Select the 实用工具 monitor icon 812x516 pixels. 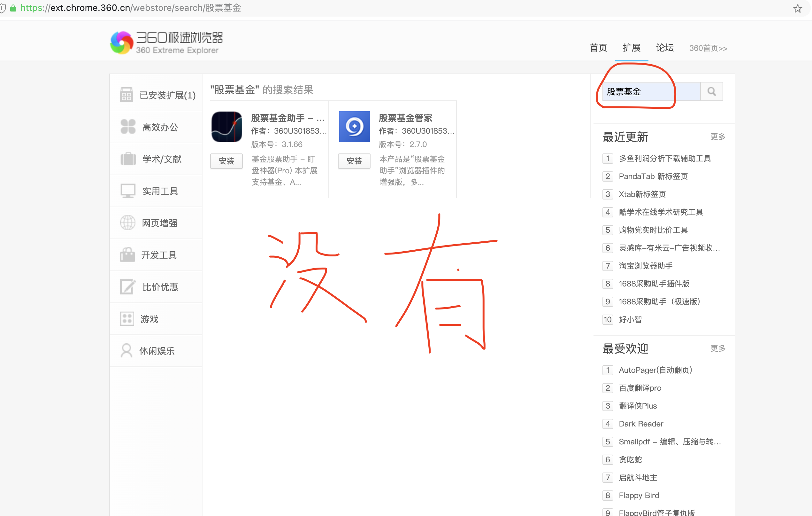click(x=127, y=190)
